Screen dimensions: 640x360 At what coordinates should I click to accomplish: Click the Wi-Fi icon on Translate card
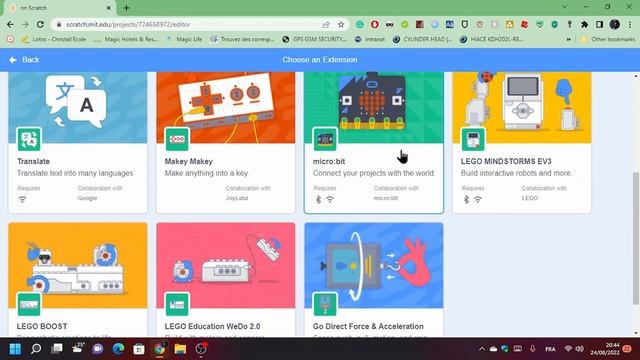[x=22, y=199]
